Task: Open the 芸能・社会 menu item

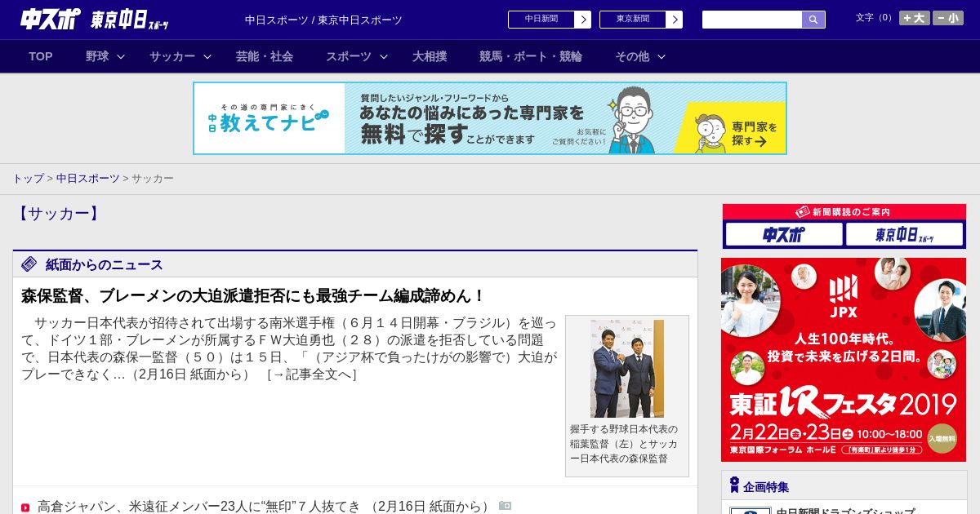Action: pos(265,56)
